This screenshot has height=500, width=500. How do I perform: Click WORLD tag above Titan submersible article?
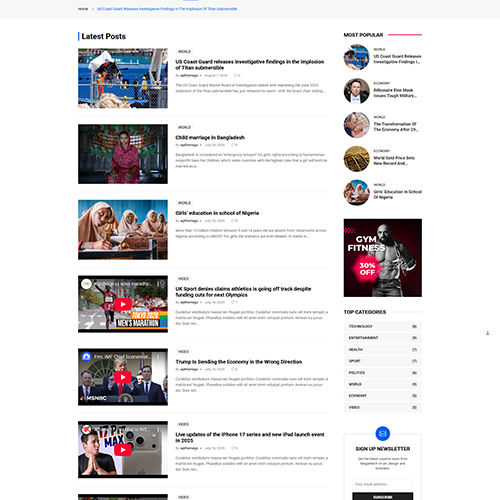point(184,52)
